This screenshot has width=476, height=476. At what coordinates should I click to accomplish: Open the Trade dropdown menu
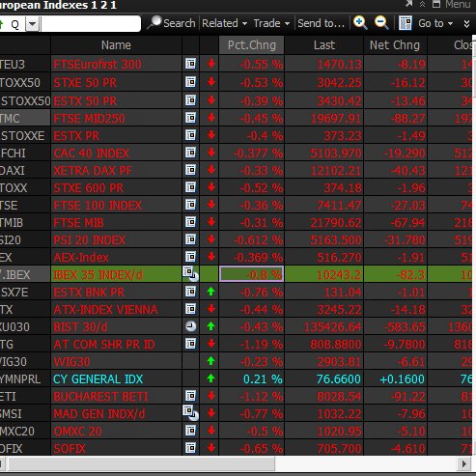(271, 23)
